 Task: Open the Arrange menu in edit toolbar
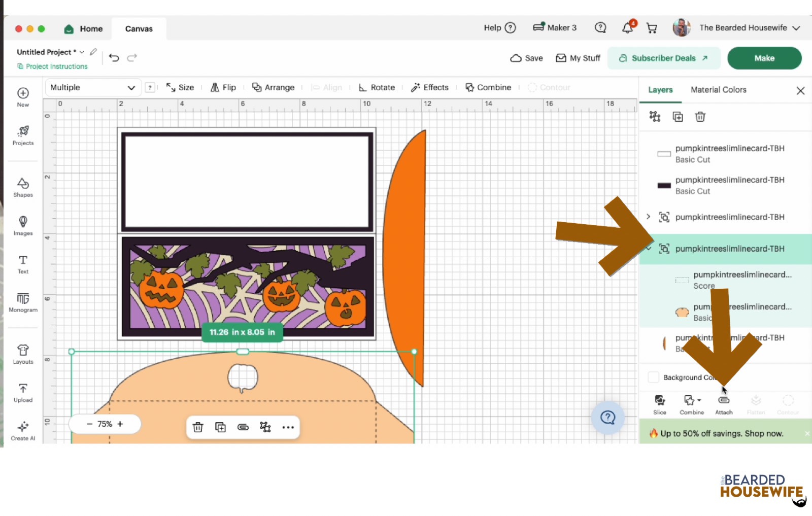tap(273, 87)
